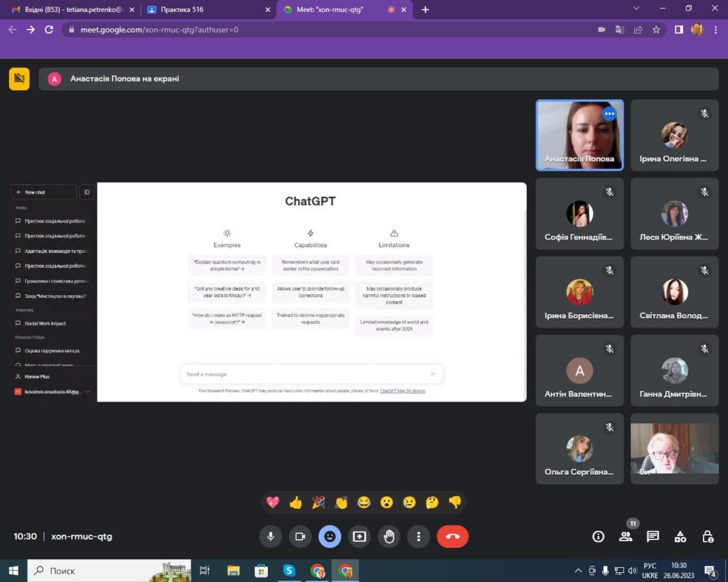The height and width of the screenshot is (582, 728).
Task: Open more options three-dot menu
Action: click(419, 537)
